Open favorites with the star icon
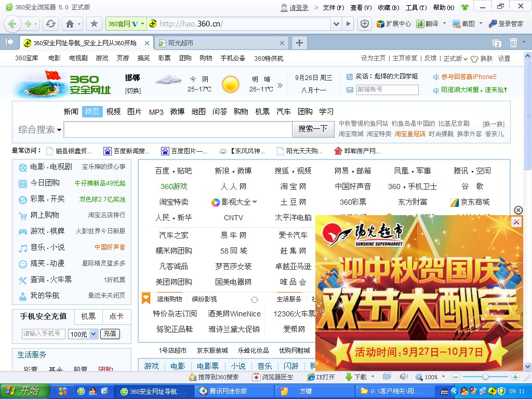 (94, 24)
